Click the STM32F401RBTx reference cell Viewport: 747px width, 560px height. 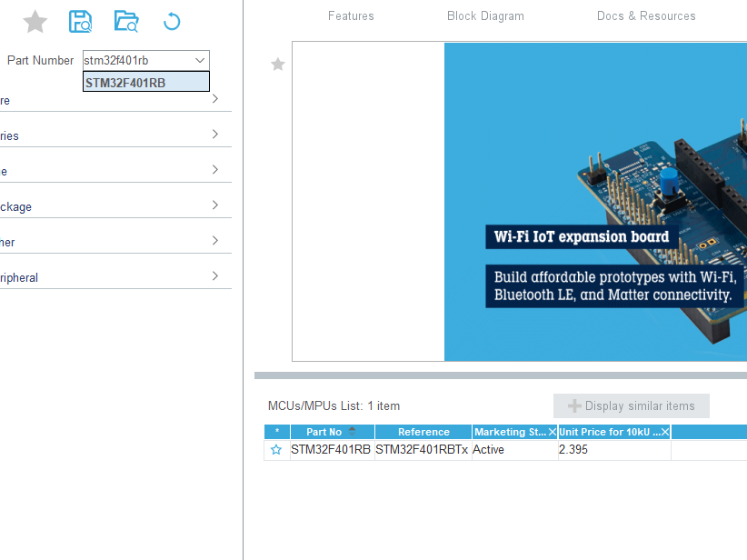tap(423, 449)
